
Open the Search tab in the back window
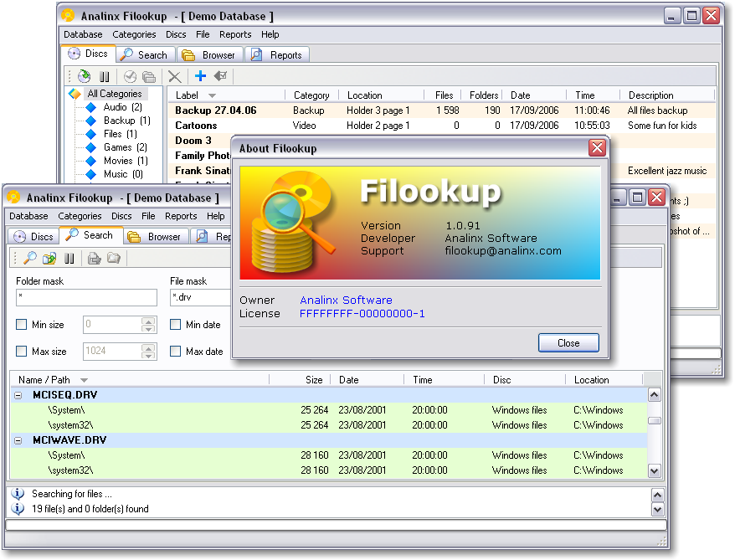[145, 55]
